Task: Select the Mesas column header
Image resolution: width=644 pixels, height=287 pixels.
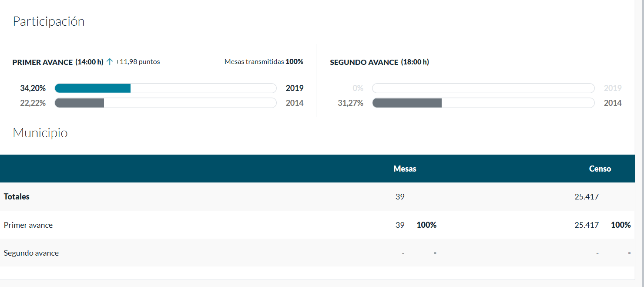Action: [405, 169]
